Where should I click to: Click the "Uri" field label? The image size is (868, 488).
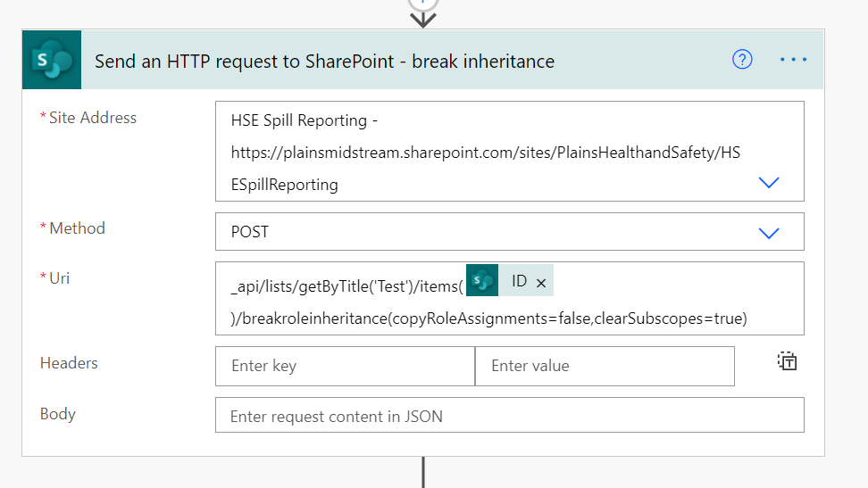[59, 278]
